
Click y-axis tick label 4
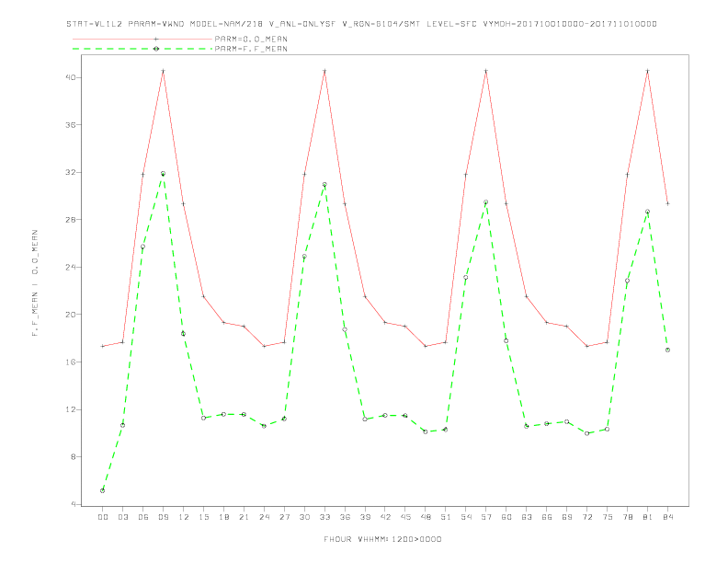tap(74, 504)
